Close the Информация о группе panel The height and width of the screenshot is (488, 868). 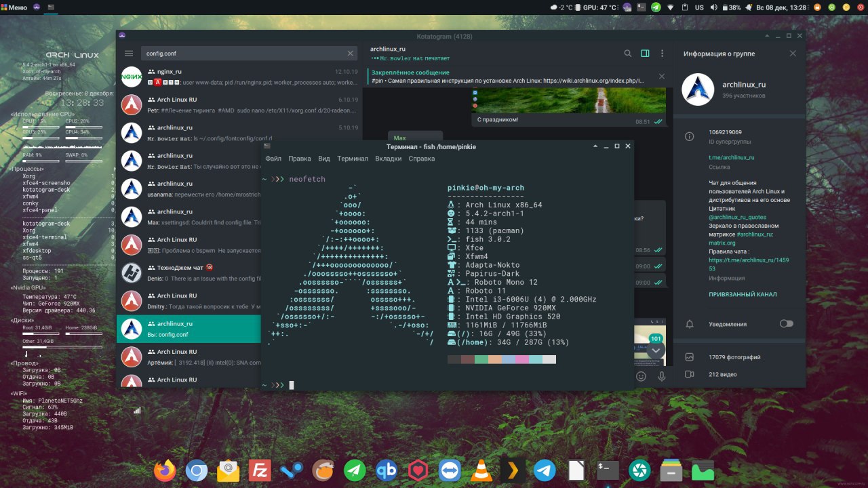coord(793,54)
